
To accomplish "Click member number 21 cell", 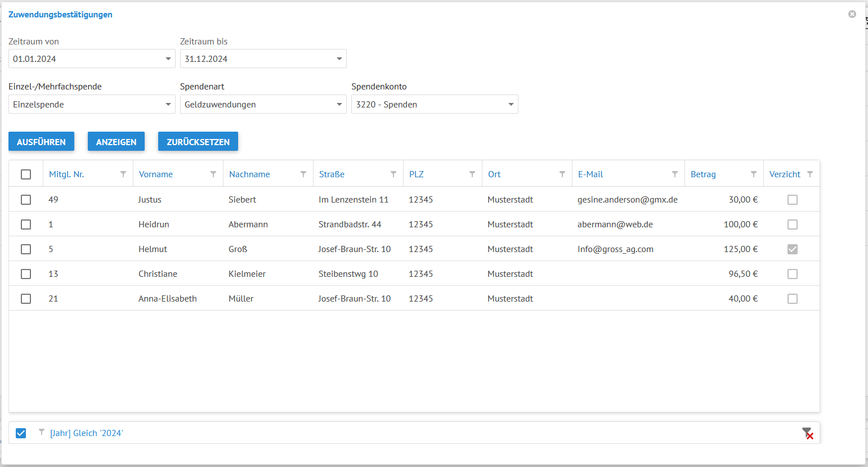I will click(x=53, y=299).
